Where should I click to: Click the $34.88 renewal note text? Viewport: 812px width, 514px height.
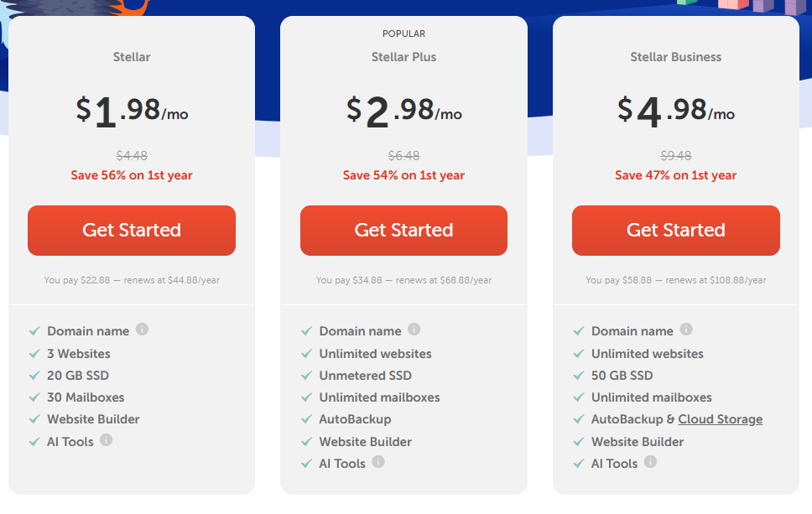404,280
